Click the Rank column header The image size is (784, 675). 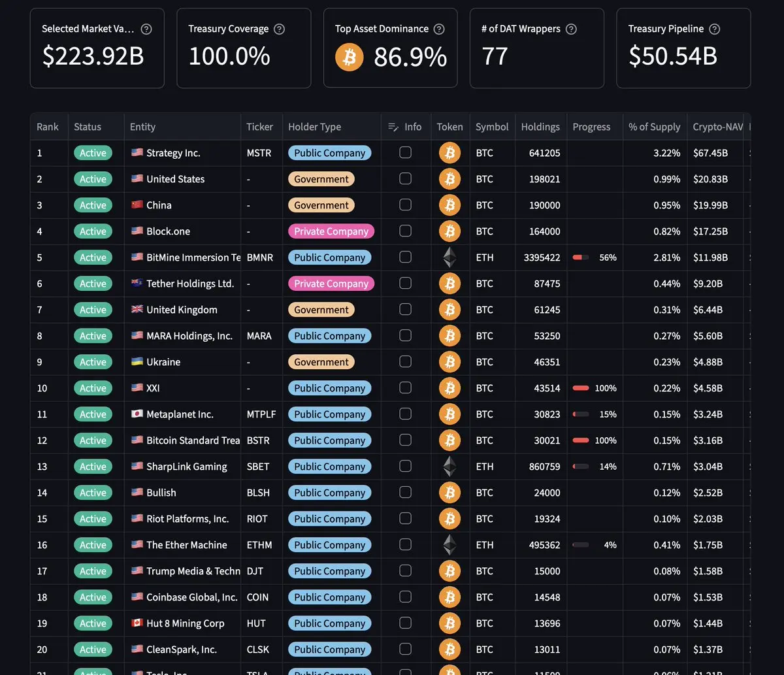(48, 127)
